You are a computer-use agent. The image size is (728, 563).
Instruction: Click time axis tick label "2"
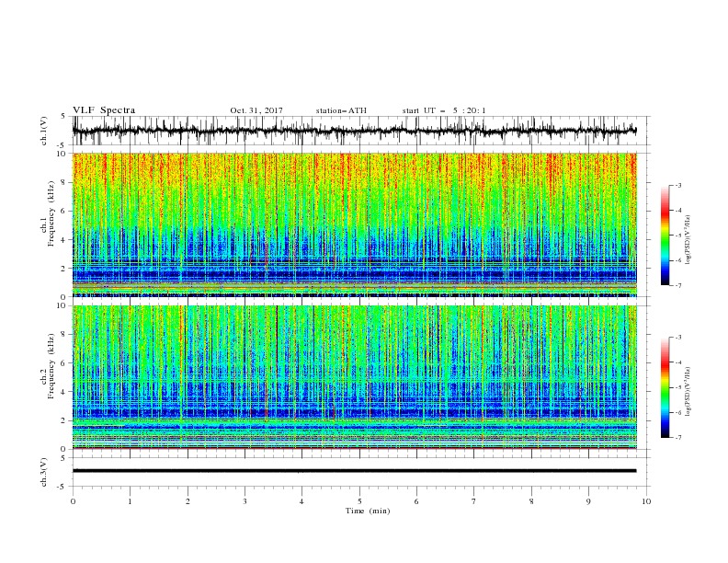[188, 501]
